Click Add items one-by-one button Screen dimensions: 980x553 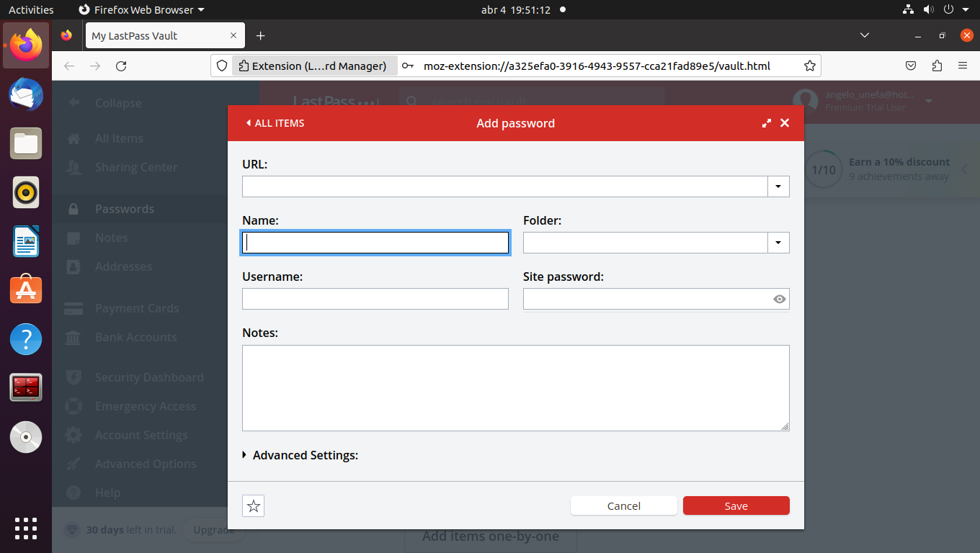click(491, 536)
